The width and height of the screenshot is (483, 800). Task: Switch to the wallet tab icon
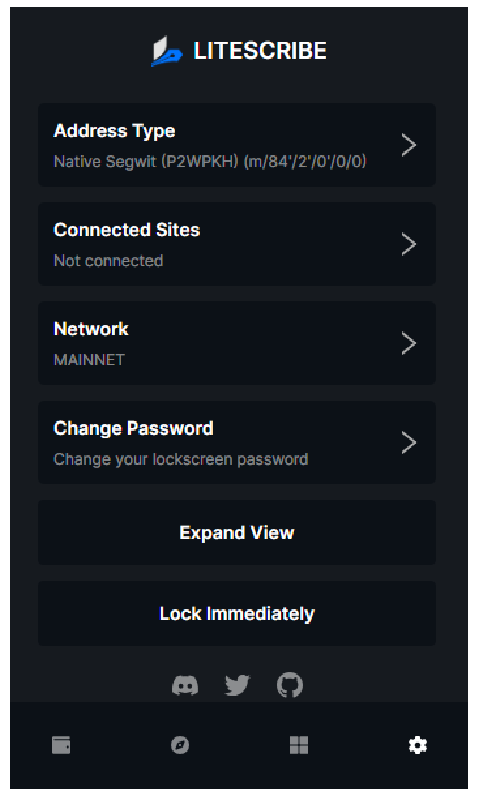pos(61,745)
